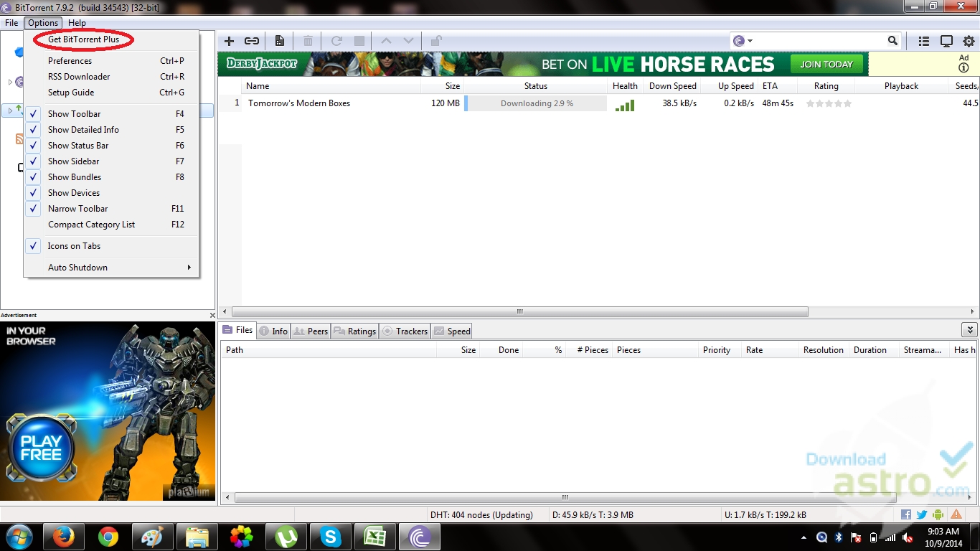Image resolution: width=980 pixels, height=551 pixels.
Task: Click the Twitter icon in status bar
Action: (922, 514)
